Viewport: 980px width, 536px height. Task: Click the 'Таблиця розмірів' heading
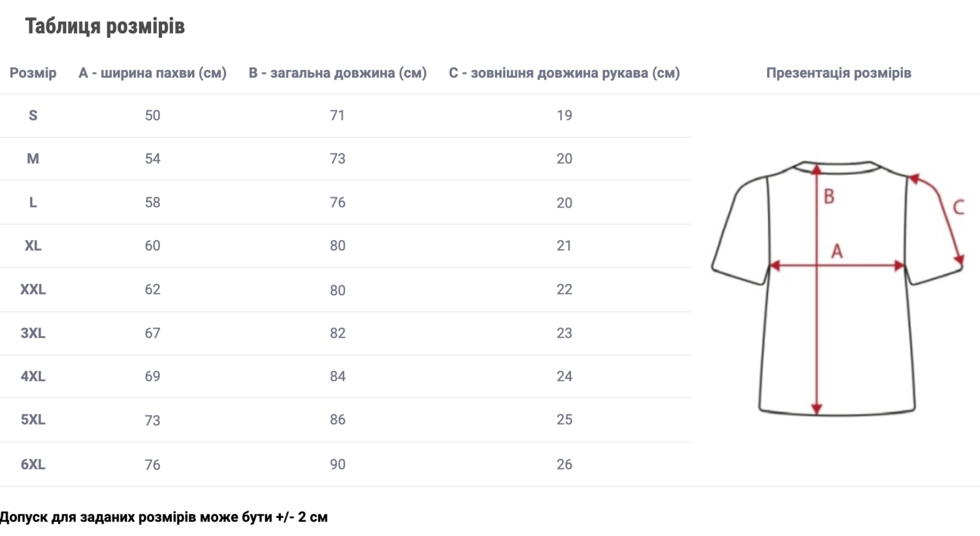coord(105,26)
